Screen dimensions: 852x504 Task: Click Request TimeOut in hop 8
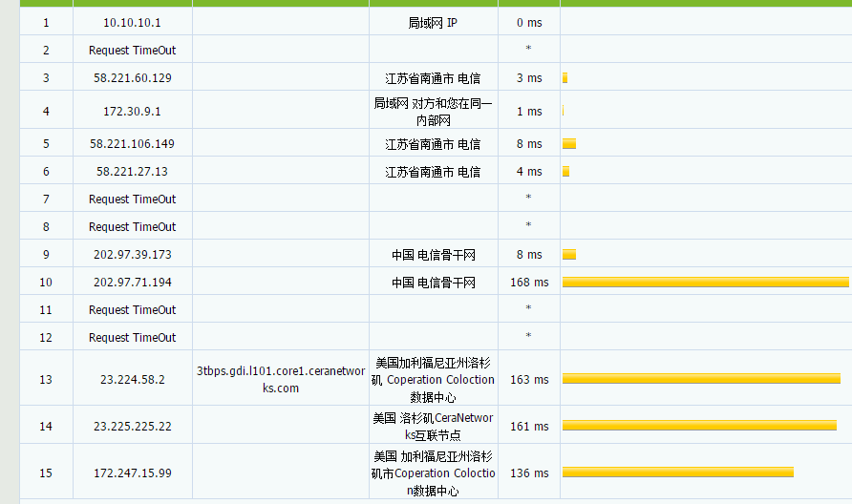pyautogui.click(x=132, y=227)
